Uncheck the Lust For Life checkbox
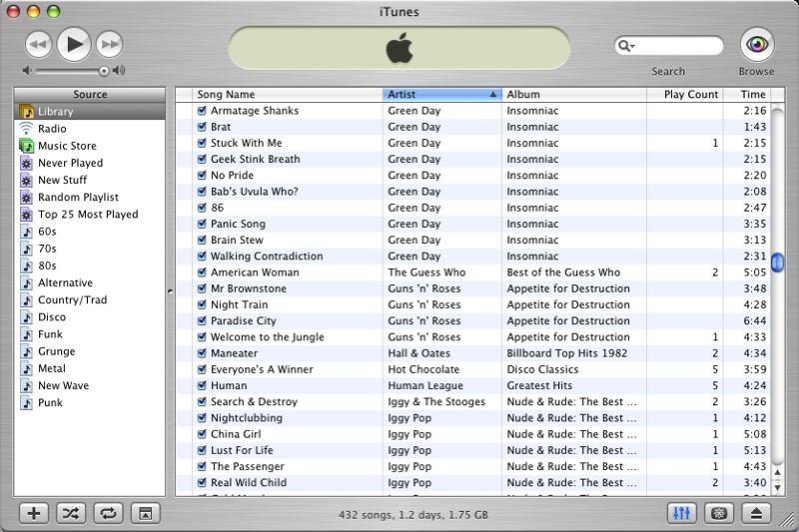 (x=202, y=450)
